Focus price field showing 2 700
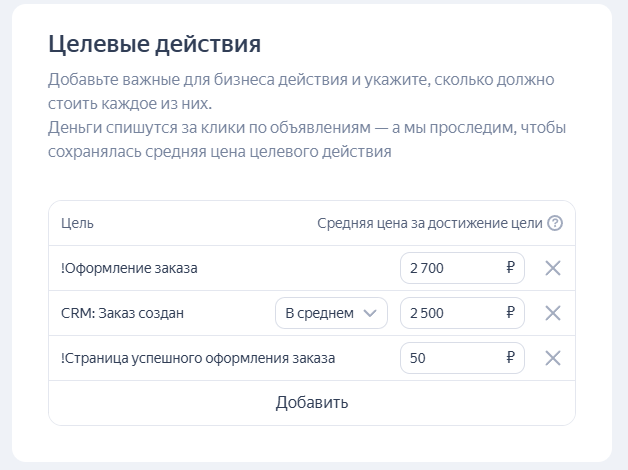The image size is (628, 470). coord(450,268)
